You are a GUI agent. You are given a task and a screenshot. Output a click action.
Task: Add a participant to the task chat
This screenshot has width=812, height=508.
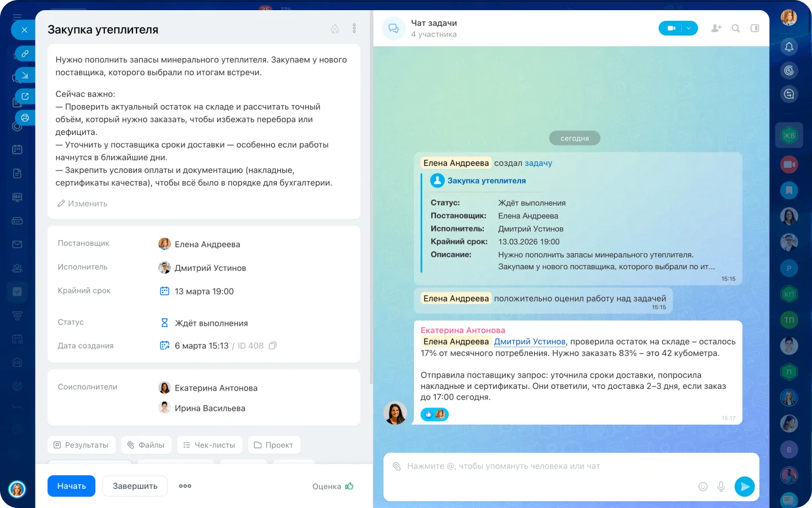tap(716, 28)
